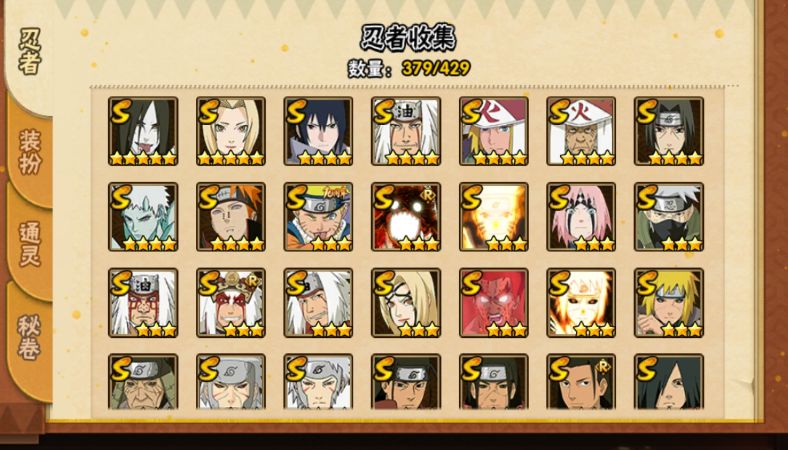Select masked Kakashi ninja card
The width and height of the screenshot is (788, 450).
[x=669, y=217]
